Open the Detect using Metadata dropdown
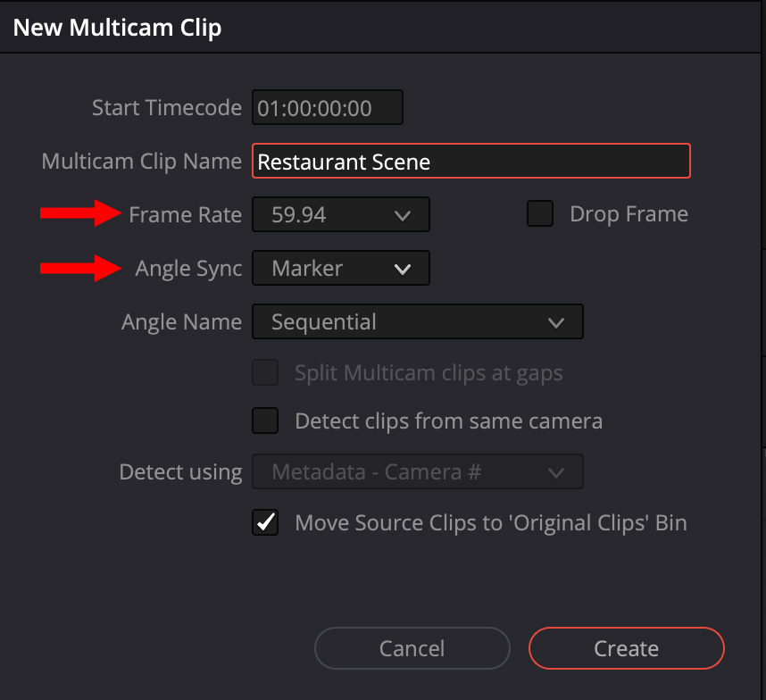 point(418,471)
